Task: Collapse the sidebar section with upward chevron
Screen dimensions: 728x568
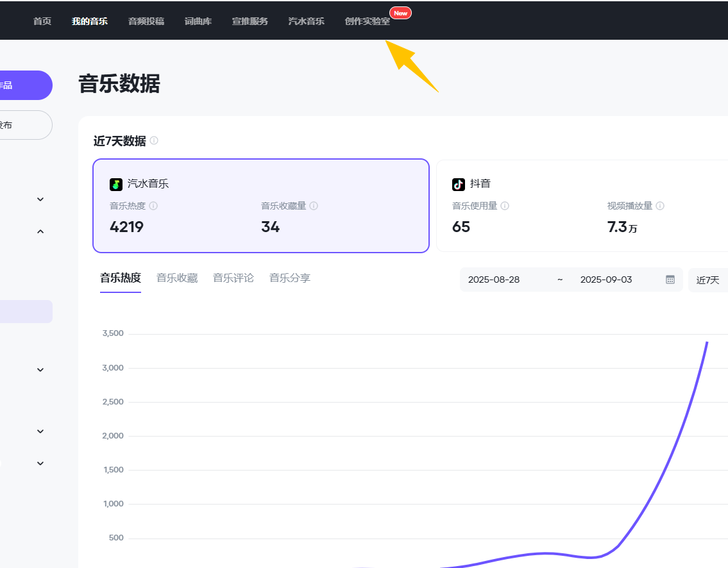Action: pos(40,231)
